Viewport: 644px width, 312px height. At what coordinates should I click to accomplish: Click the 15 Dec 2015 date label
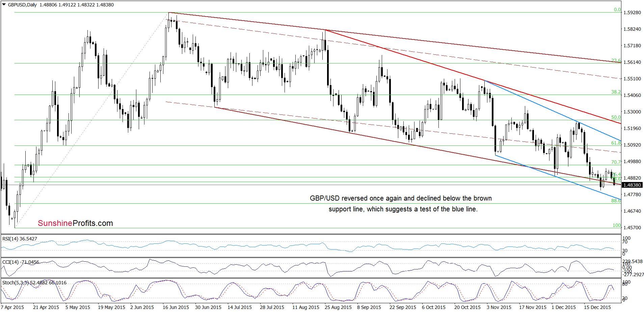[x=597, y=307]
